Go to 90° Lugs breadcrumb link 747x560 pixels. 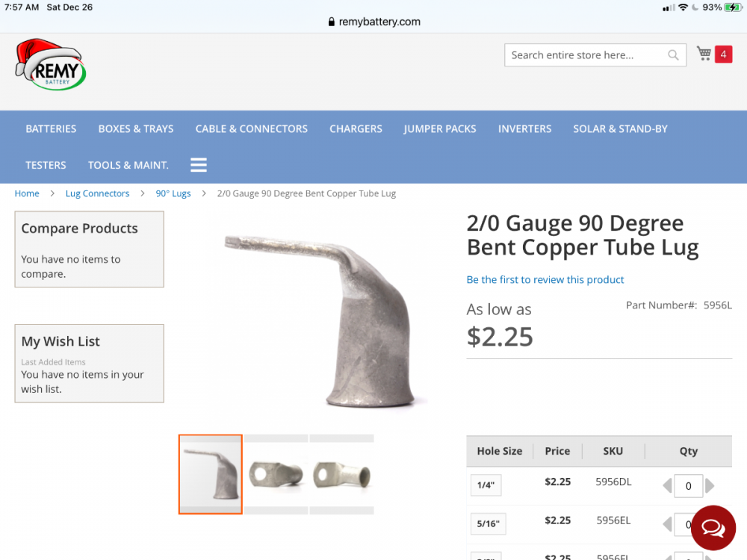(173, 193)
